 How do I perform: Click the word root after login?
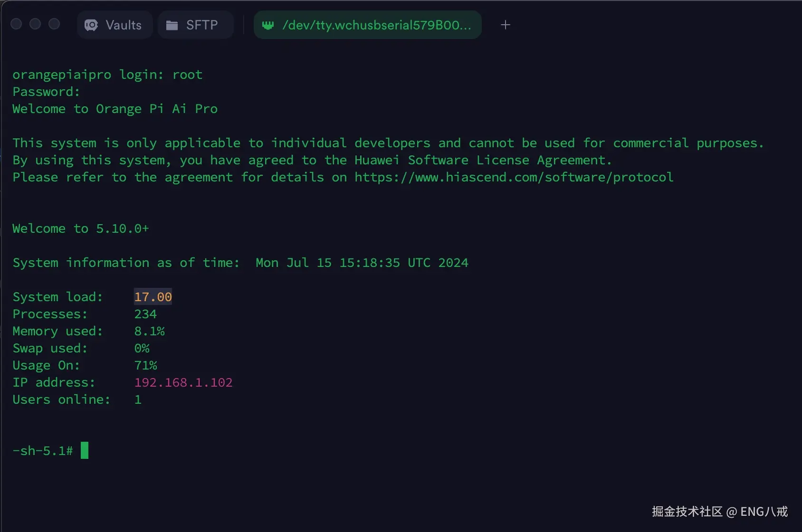click(187, 75)
